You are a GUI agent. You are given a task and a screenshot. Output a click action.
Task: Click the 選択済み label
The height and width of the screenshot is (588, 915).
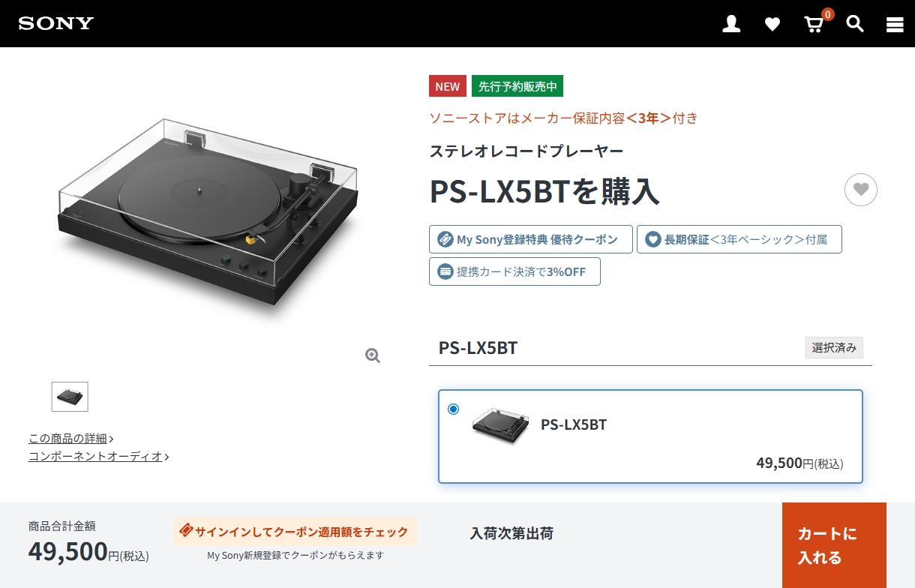835,348
